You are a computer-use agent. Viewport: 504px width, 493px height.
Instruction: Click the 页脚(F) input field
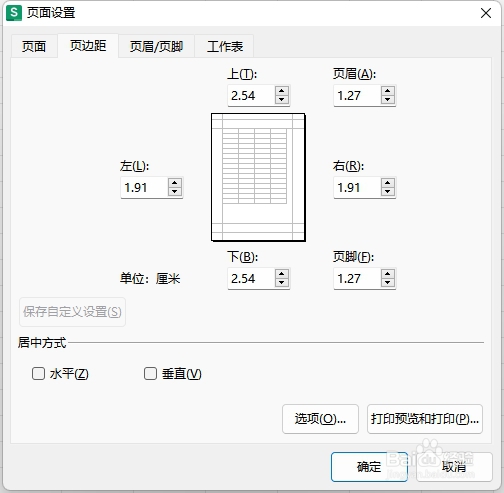358,278
